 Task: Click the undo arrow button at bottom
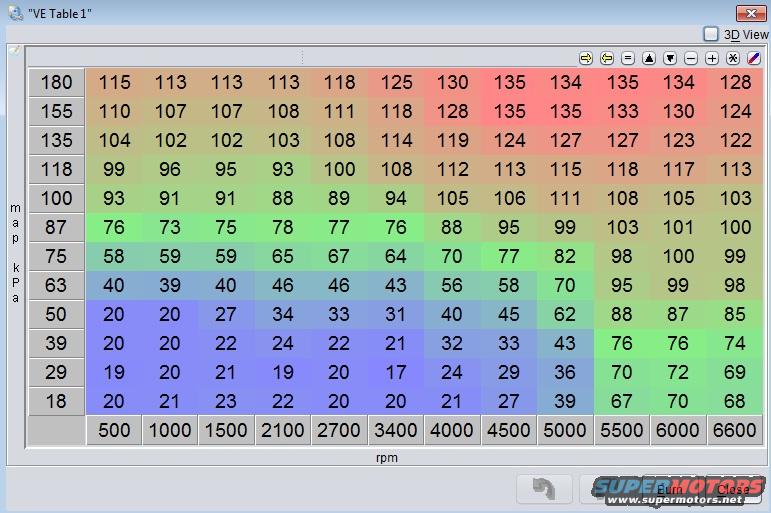click(x=544, y=489)
